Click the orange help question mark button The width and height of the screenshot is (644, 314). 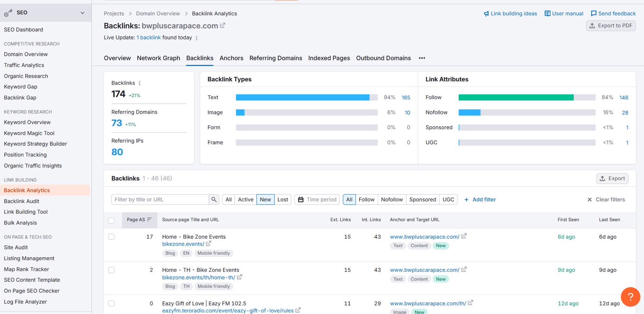[x=630, y=297]
